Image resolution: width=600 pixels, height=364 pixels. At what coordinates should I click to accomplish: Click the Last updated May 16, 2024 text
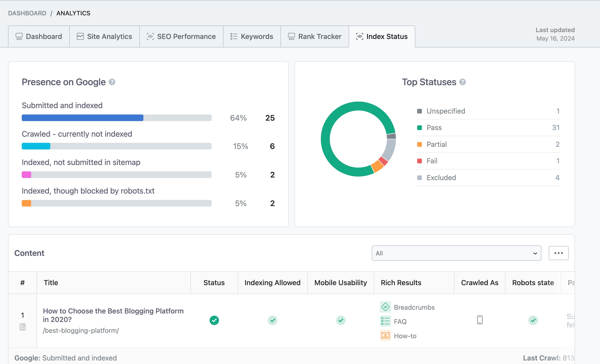pos(555,34)
